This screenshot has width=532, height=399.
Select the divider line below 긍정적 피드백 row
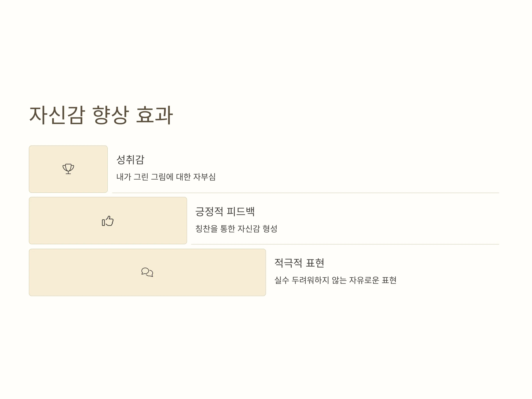[x=345, y=244]
